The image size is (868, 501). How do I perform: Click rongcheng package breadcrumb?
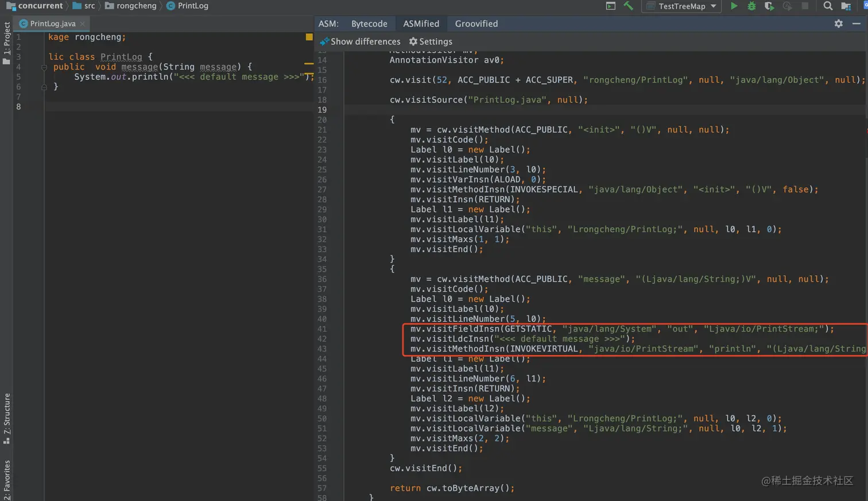coord(131,6)
